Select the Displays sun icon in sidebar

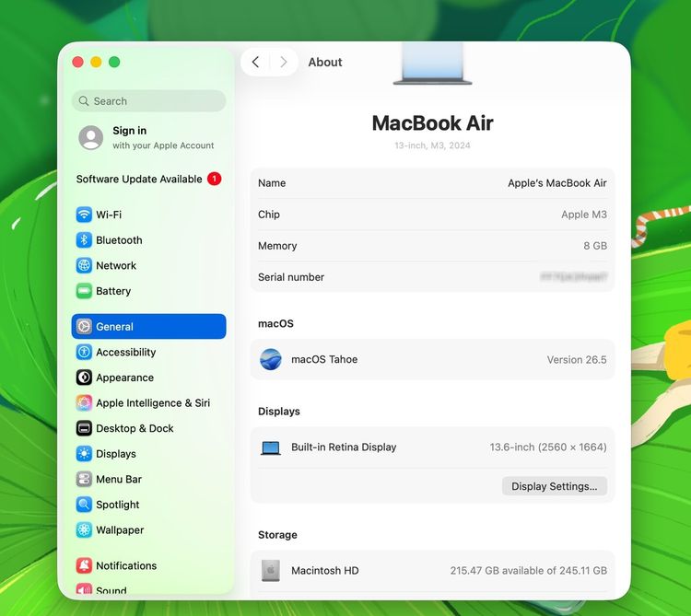pos(84,454)
